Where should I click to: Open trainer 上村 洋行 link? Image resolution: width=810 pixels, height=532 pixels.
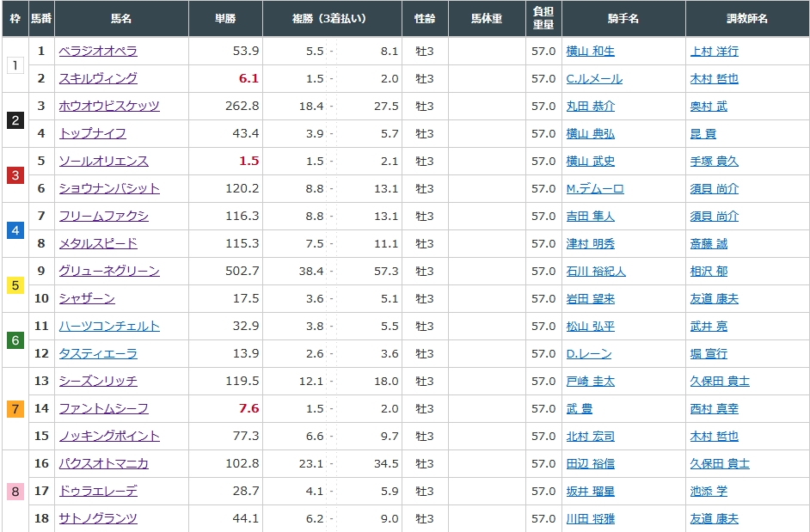tap(714, 51)
